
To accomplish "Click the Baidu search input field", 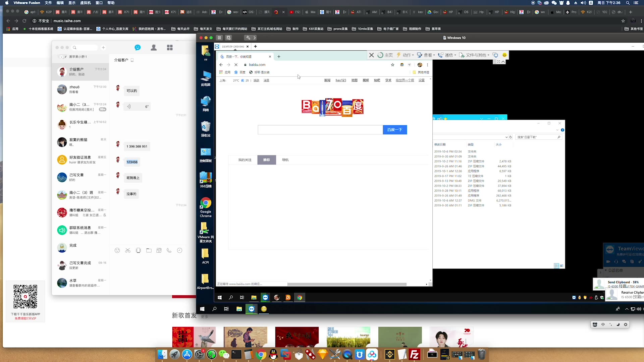I will [x=320, y=130].
